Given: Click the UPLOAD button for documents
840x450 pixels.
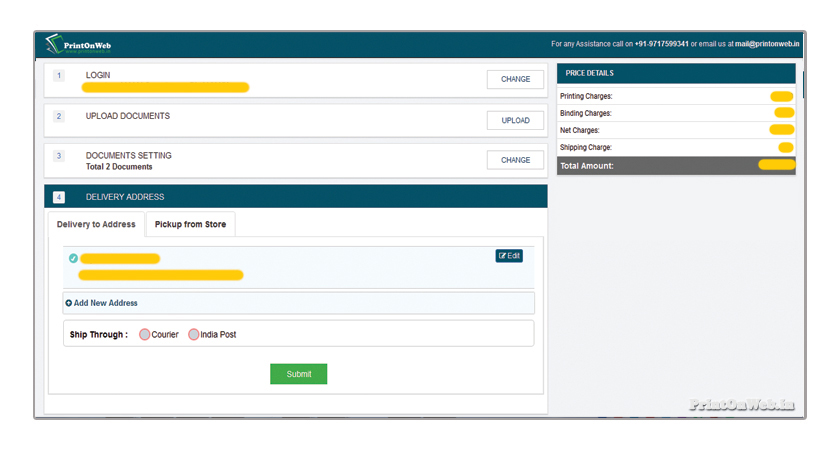Looking at the screenshot, I should pyautogui.click(x=515, y=120).
